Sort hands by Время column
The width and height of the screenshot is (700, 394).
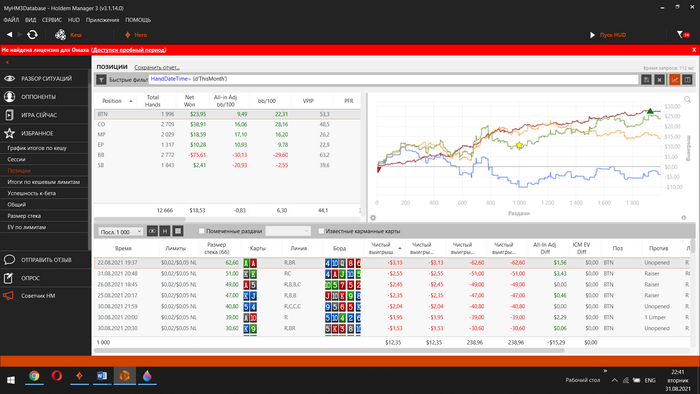(x=123, y=248)
